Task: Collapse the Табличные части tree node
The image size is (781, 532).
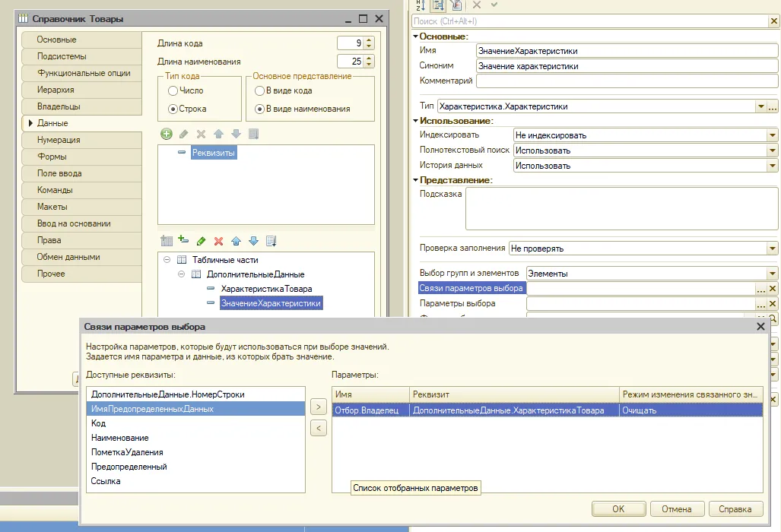Action: pos(167,260)
